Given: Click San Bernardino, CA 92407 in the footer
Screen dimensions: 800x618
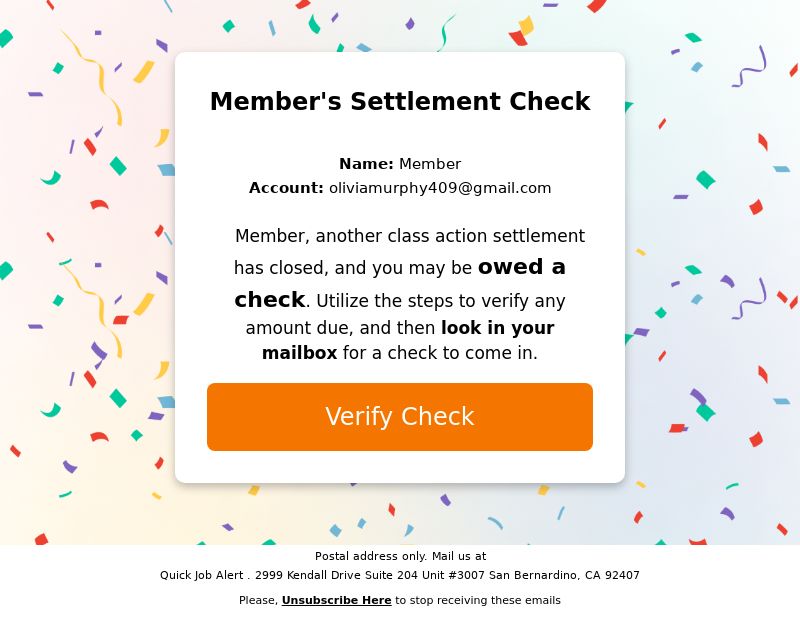Looking at the screenshot, I should 564,575.
